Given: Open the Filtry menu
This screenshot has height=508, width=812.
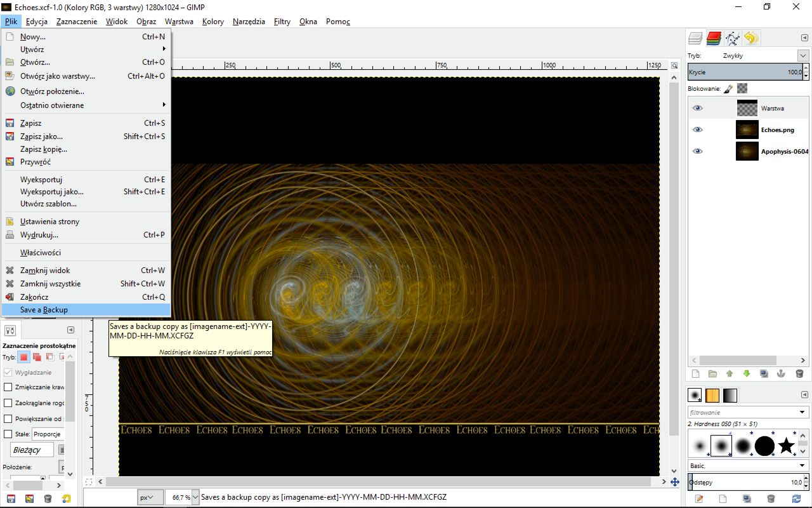Looking at the screenshot, I should pyautogui.click(x=282, y=22).
